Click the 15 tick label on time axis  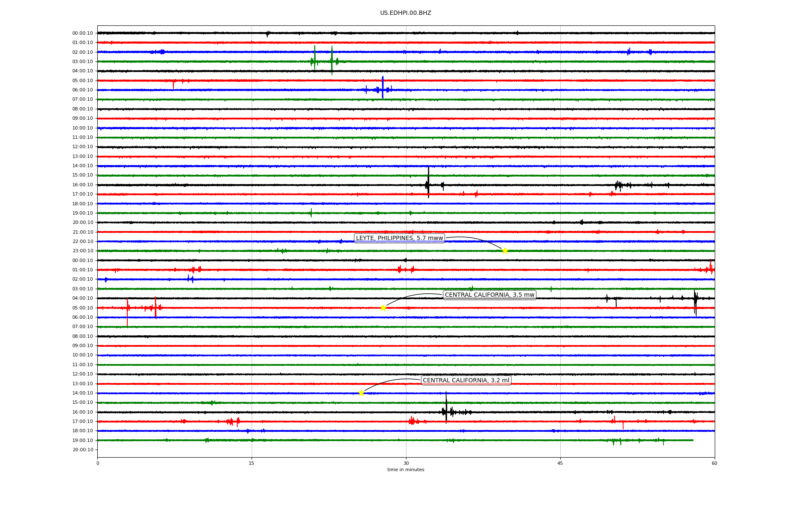tap(252, 463)
